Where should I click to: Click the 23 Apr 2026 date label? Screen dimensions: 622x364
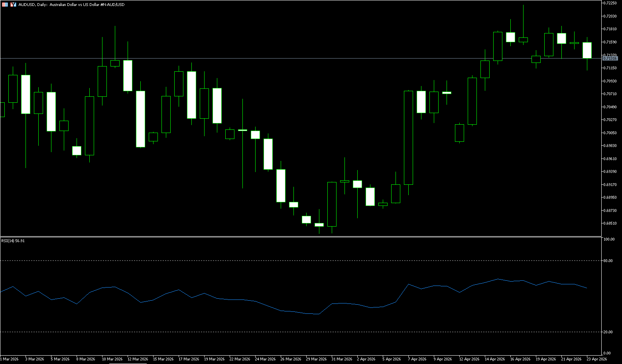pos(596,359)
